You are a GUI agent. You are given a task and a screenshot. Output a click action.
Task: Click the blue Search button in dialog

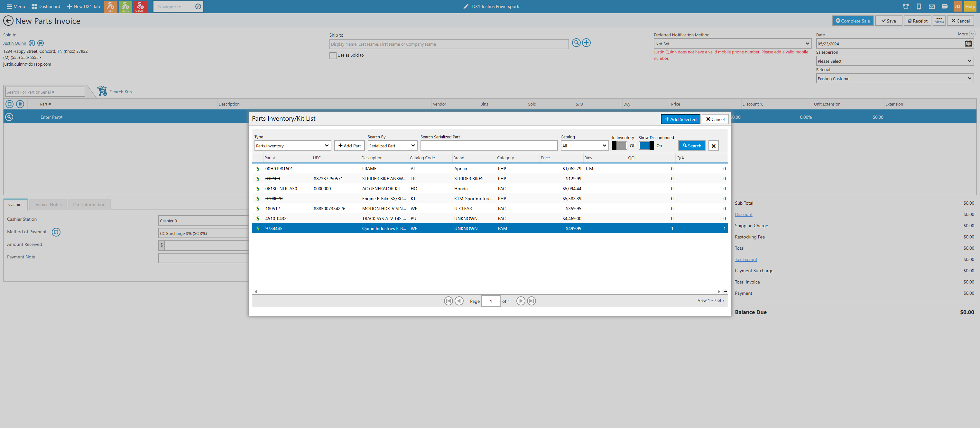click(x=692, y=146)
